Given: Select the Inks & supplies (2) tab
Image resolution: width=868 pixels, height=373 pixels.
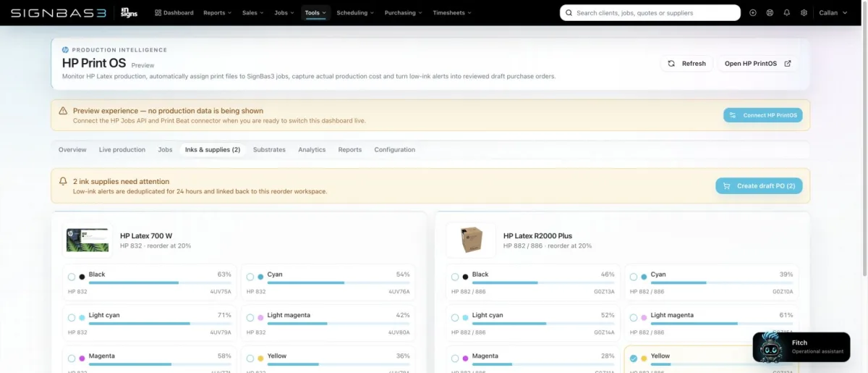Looking at the screenshot, I should [213, 150].
